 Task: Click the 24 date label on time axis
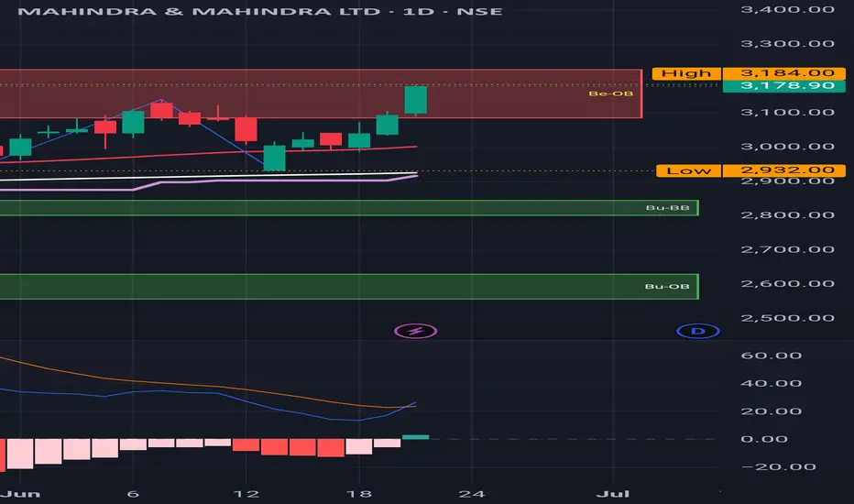(x=472, y=494)
